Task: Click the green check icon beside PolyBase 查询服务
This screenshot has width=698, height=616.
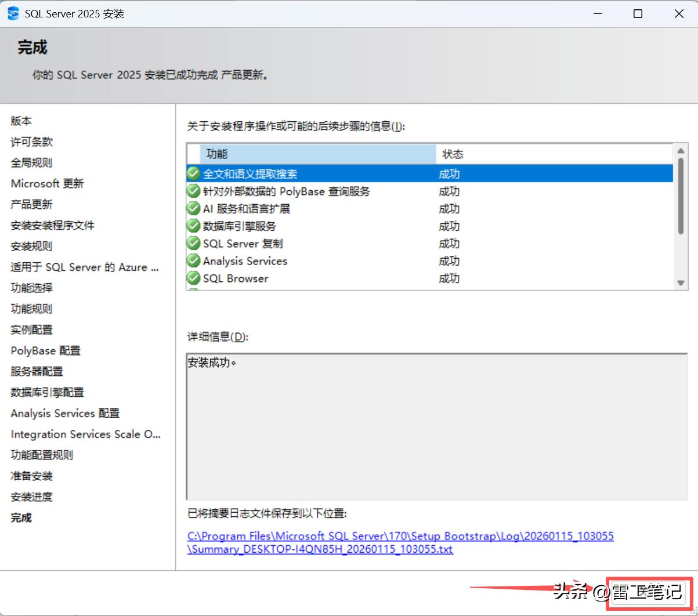Action: tap(194, 191)
